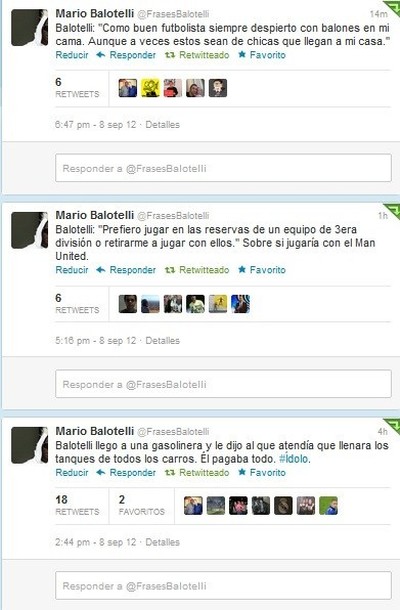Open the first retweeter avatar of second tweet

click(x=128, y=304)
